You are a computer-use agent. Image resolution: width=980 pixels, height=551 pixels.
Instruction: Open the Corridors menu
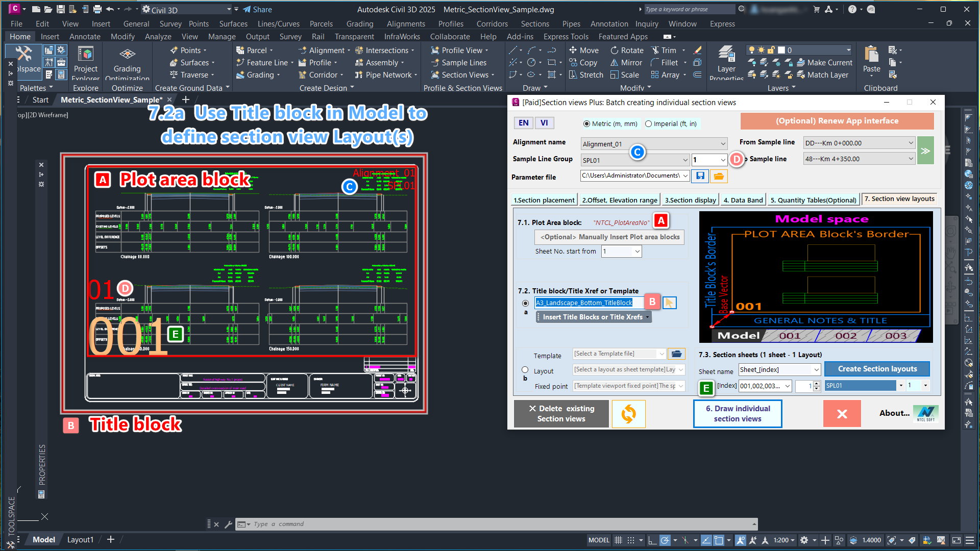tap(492, 24)
